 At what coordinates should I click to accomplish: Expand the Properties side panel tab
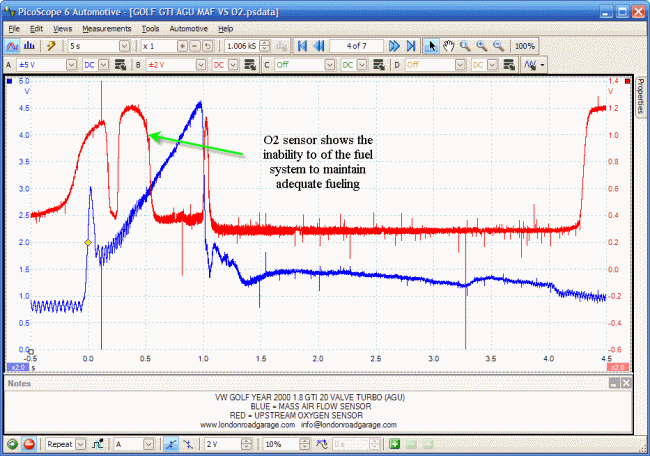tap(641, 98)
